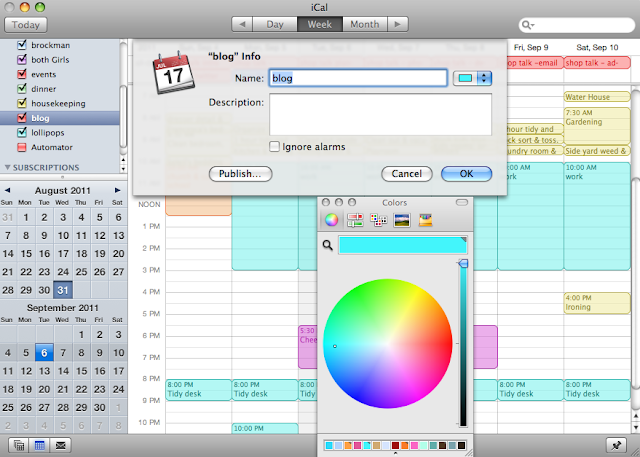Toggle the dinner calendar checkbox

click(x=22, y=89)
